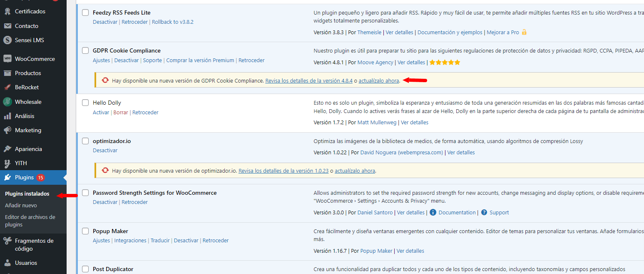Open Ajustes for GDPR Cookie Compliance
644x274 pixels.
[x=102, y=60]
